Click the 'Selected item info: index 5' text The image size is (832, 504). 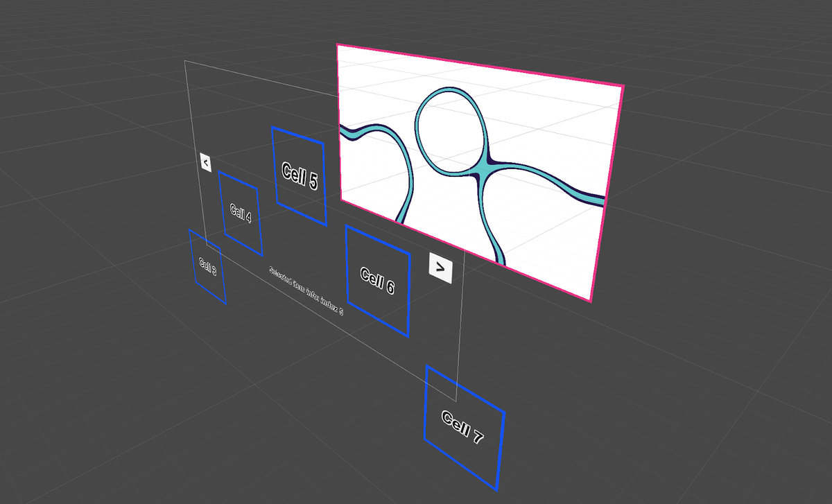306,290
